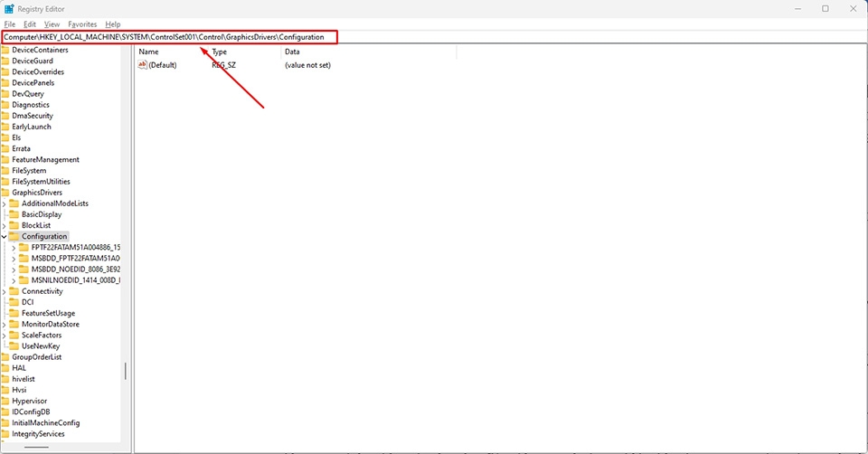Select the HAL folder icon
The image size is (868, 454).
click(x=5, y=368)
